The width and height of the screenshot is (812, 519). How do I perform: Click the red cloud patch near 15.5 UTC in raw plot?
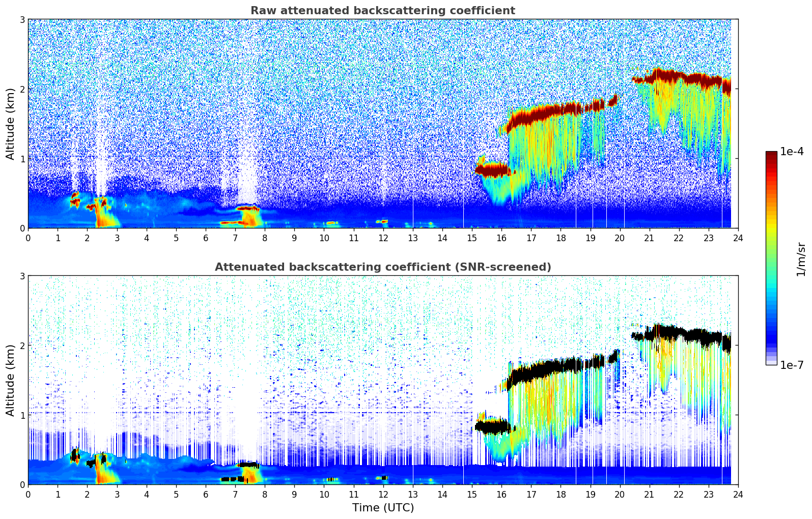(493, 169)
